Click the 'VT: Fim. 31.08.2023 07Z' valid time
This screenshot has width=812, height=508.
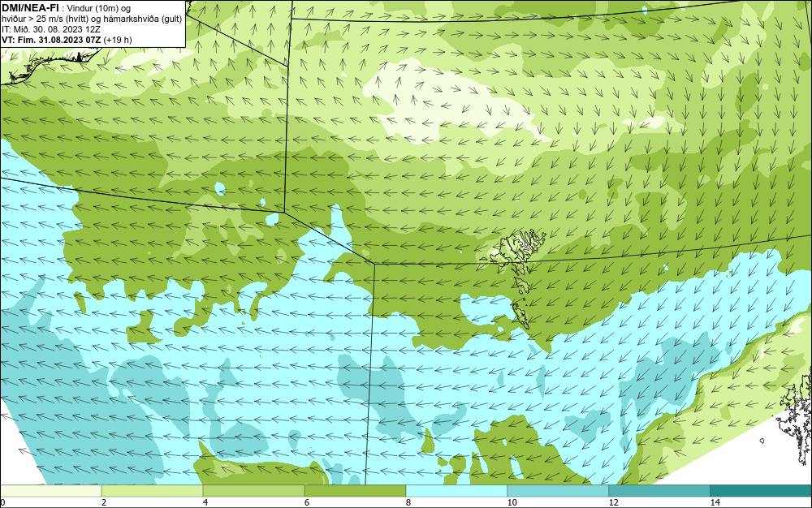[51, 40]
